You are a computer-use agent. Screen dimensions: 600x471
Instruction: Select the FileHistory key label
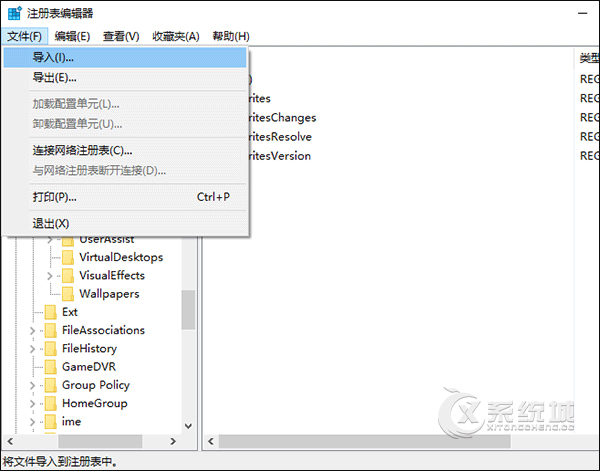click(89, 349)
